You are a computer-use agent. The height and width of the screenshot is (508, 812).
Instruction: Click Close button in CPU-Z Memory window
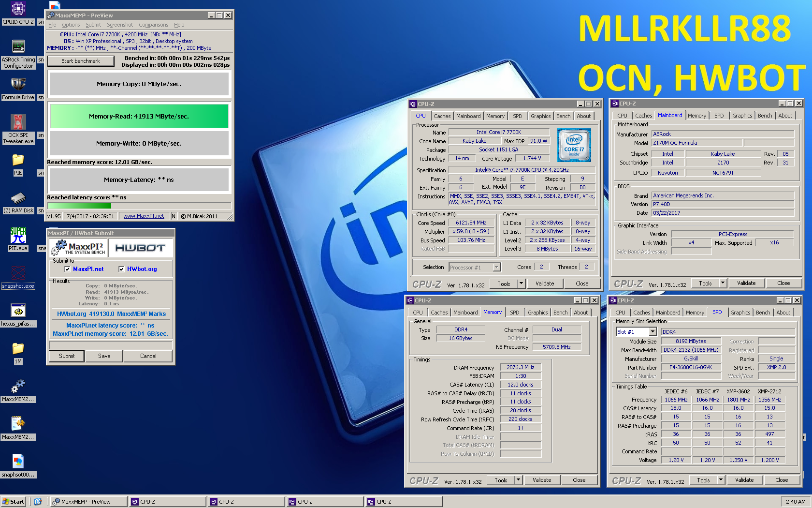tap(579, 480)
